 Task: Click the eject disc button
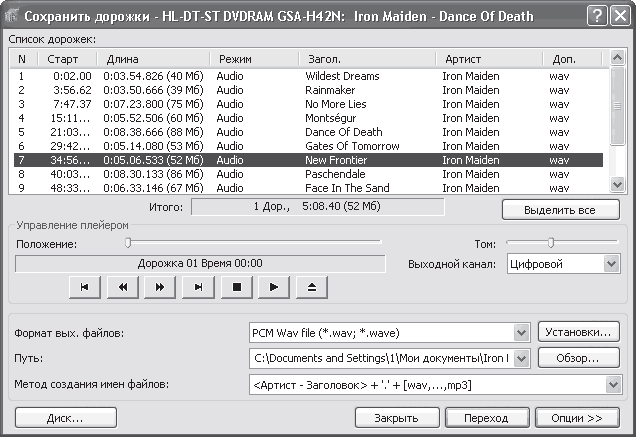(311, 287)
